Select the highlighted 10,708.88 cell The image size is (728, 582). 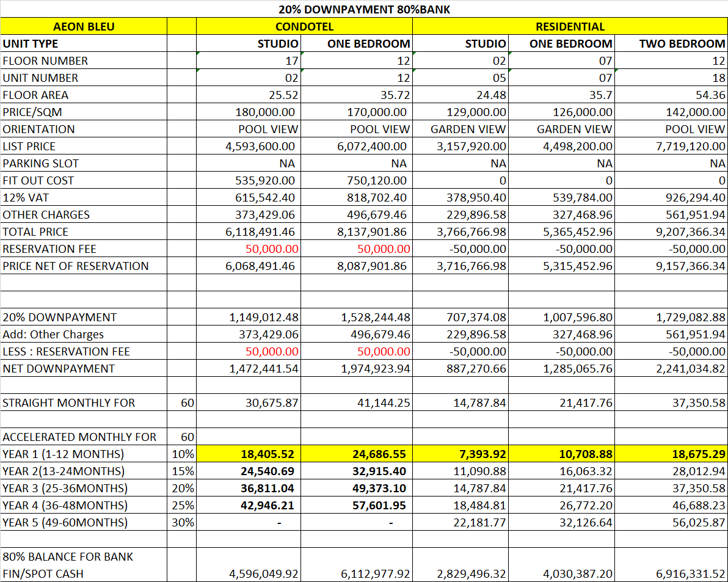(x=586, y=454)
